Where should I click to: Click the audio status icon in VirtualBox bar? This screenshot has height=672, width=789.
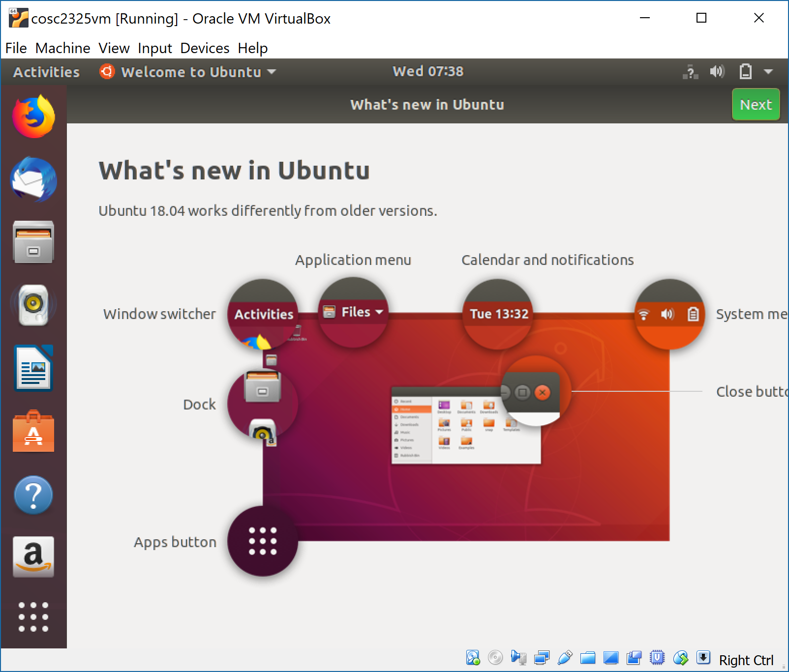518,658
